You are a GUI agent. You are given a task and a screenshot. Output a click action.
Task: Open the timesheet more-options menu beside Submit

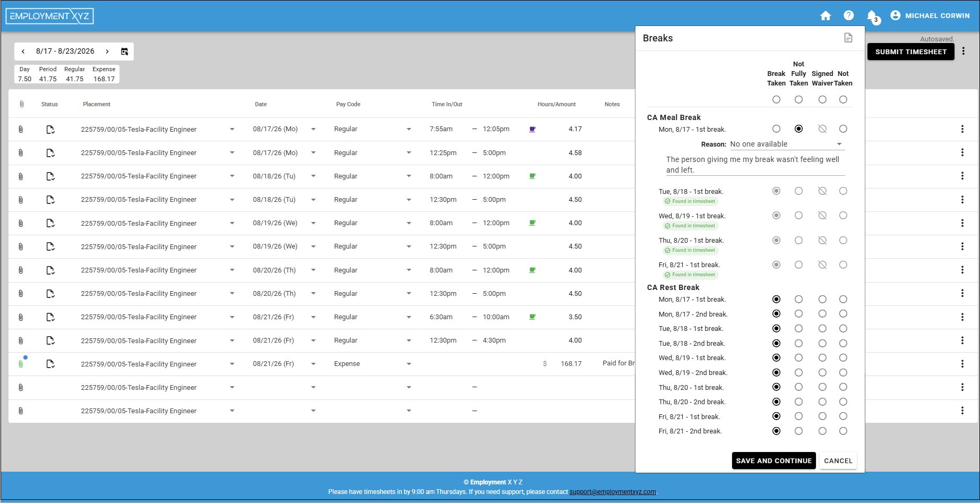(964, 52)
